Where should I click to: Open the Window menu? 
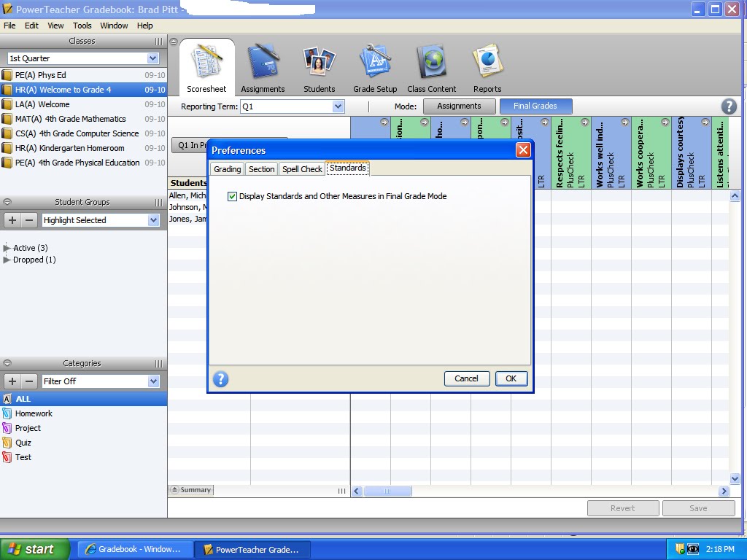[114, 26]
